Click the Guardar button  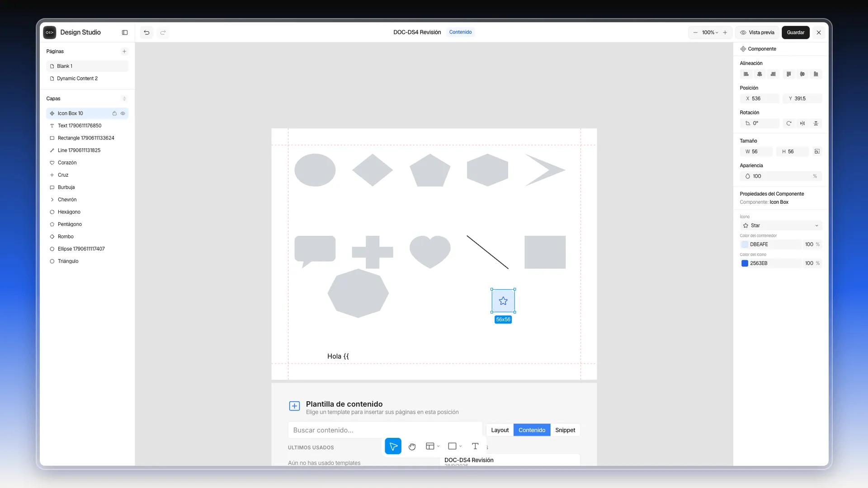pos(796,33)
